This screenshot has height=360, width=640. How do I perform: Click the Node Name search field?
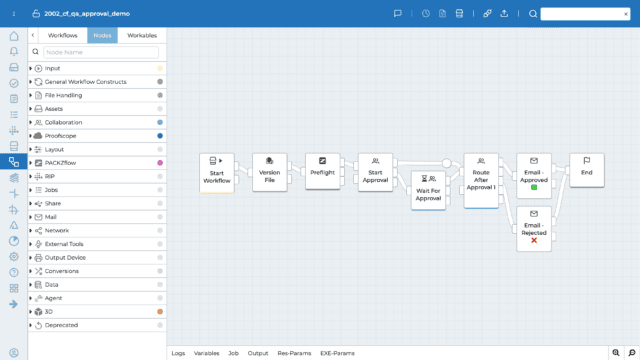101,52
